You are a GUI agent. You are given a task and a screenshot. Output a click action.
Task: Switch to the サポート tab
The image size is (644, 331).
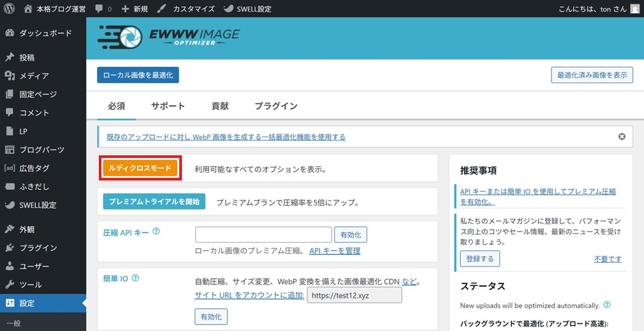[x=168, y=106]
